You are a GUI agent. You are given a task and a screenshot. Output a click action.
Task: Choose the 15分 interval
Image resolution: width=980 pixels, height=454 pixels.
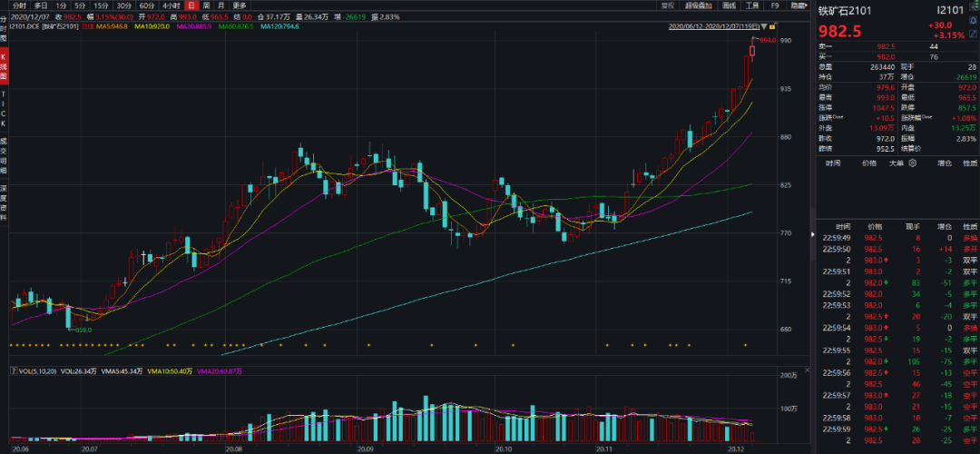tap(102, 5)
